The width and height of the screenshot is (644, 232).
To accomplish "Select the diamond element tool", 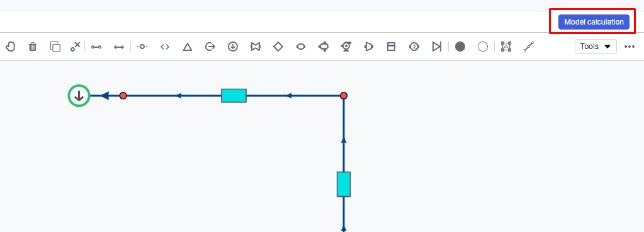I will (x=278, y=47).
